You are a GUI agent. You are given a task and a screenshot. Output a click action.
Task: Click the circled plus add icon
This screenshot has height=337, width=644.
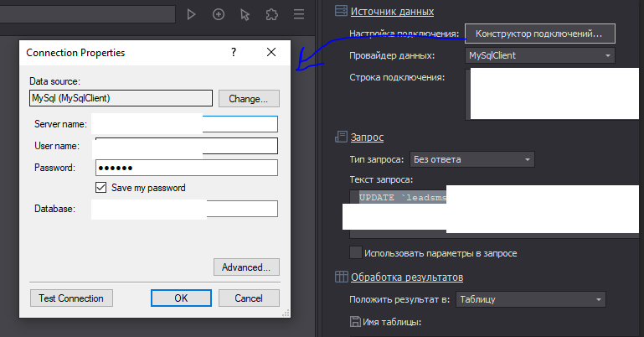tap(218, 14)
